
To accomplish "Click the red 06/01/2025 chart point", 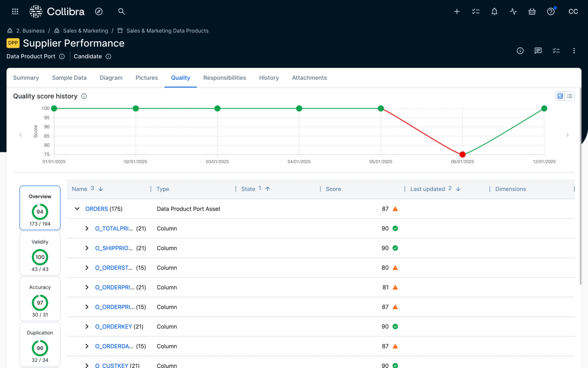I will (x=462, y=155).
